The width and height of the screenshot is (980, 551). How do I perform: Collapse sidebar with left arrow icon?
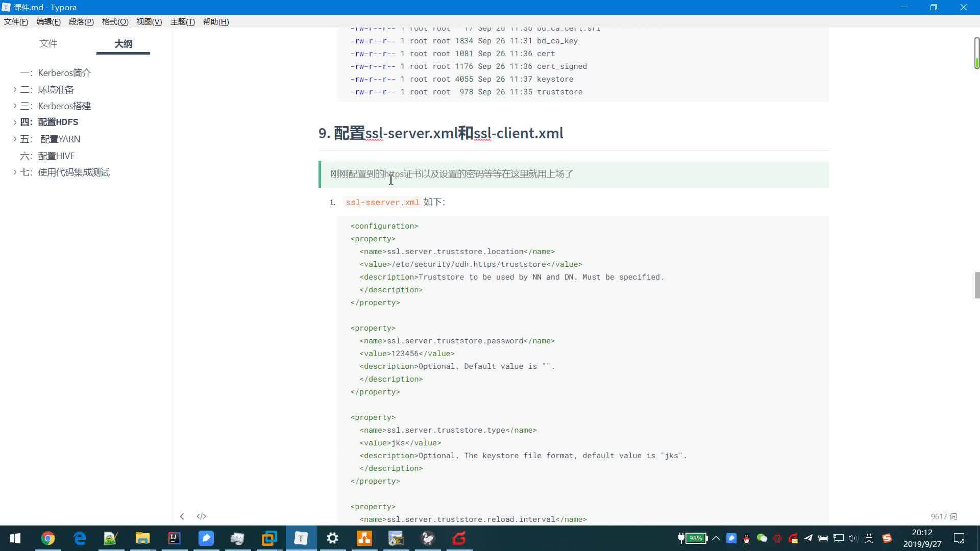tap(182, 516)
